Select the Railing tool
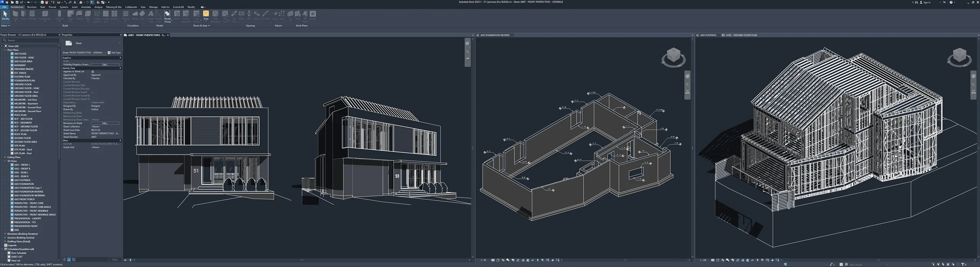The width and height of the screenshot is (980, 267). tap(126, 15)
